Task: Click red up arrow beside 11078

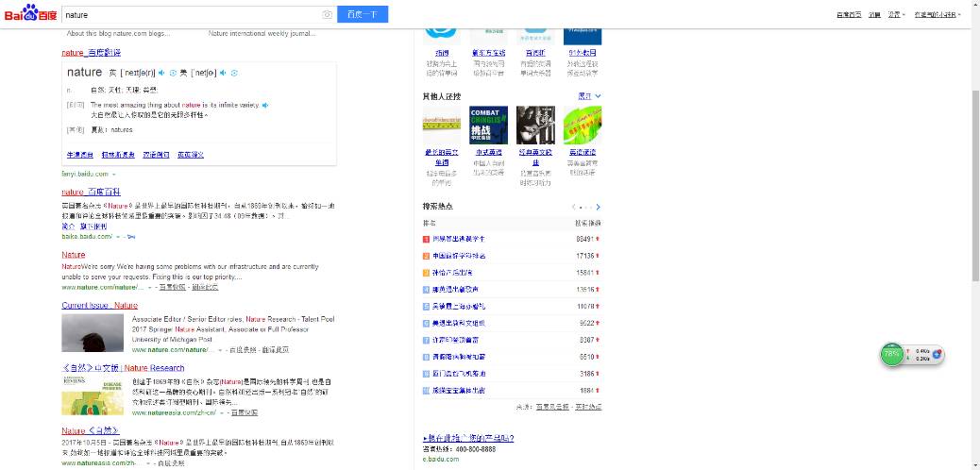Action: point(598,306)
